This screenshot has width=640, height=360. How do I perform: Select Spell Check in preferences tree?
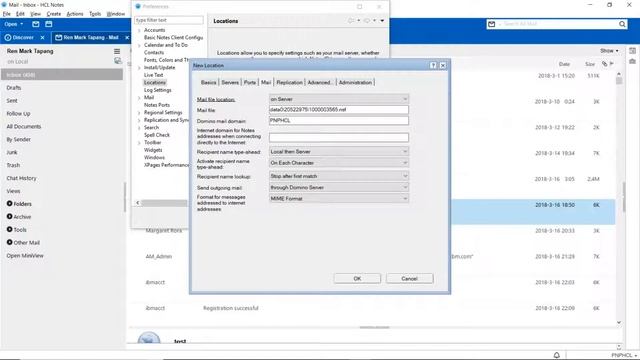(157, 135)
